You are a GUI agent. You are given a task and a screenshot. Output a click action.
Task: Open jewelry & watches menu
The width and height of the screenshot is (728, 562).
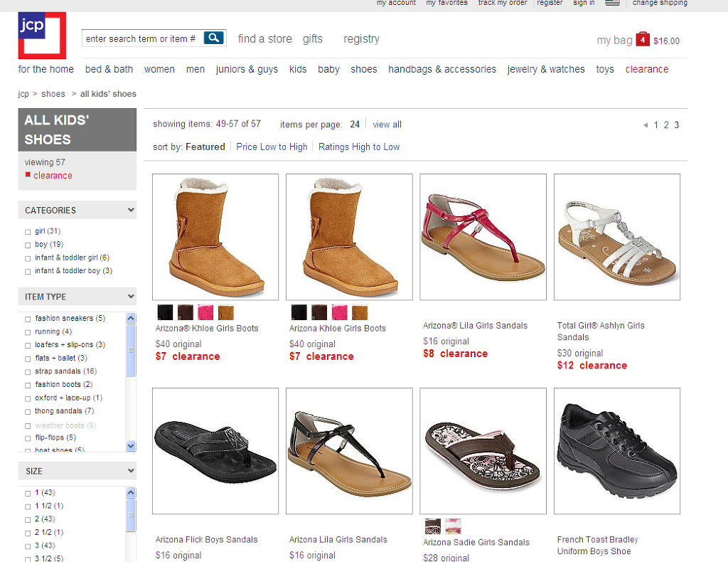[546, 69]
